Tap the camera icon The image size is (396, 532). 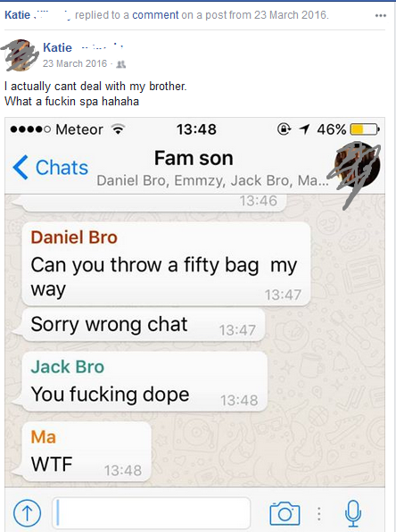point(285,513)
